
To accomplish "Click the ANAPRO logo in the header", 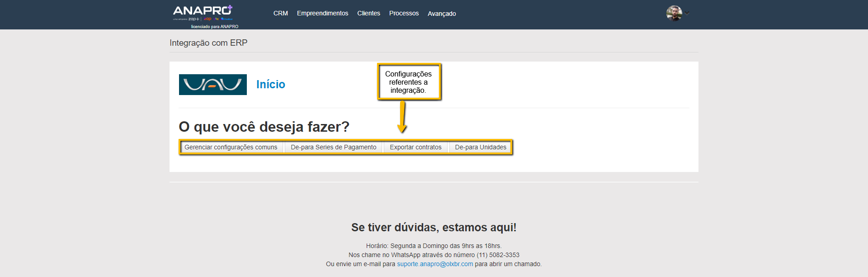I will (202, 10).
